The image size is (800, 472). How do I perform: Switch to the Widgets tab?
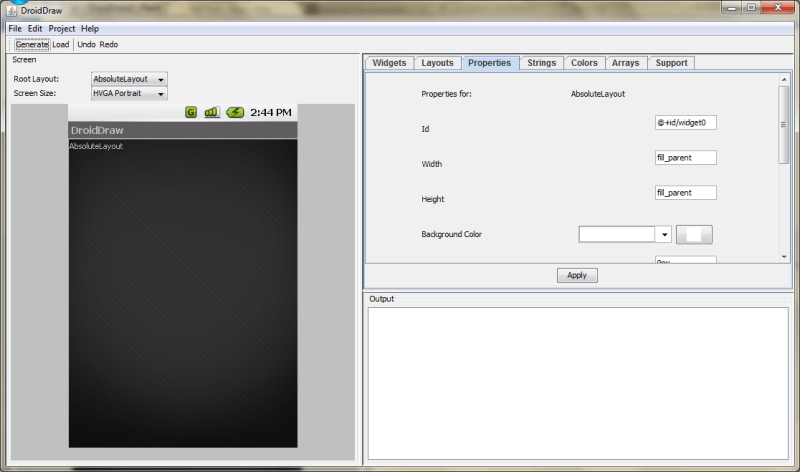389,63
